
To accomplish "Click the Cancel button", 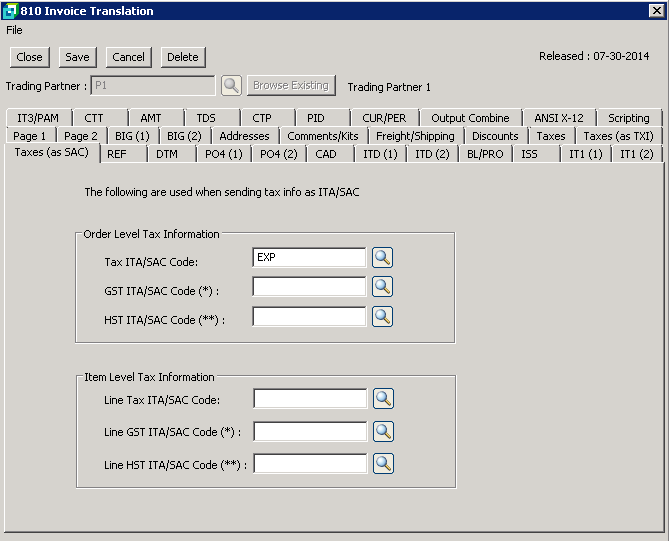I will pos(128,58).
